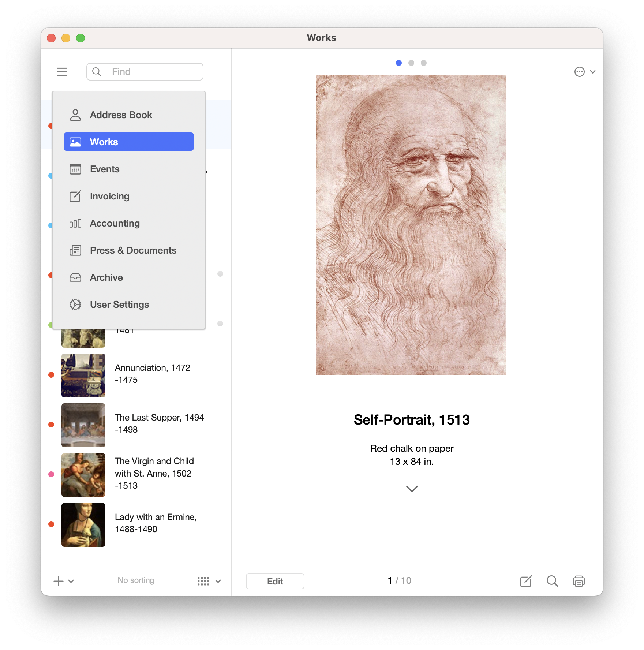Viewport: 644px width, 650px height.
Task: Open the Address Book section
Action: 121,115
